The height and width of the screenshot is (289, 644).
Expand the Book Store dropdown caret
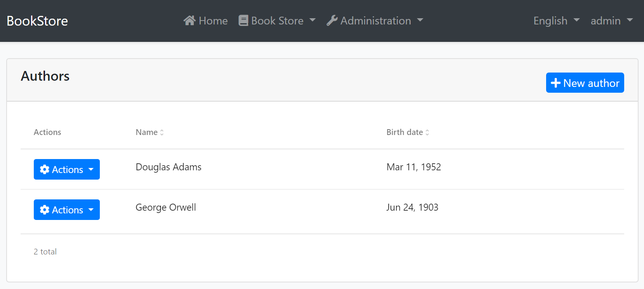tap(313, 20)
